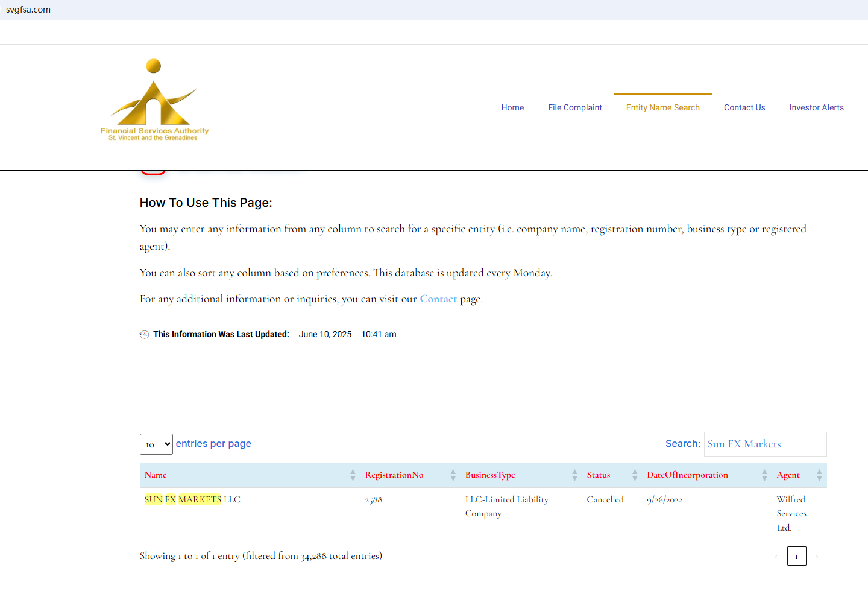Click incorporation date 9/26/2022
The height and width of the screenshot is (591, 868).
[x=665, y=500]
